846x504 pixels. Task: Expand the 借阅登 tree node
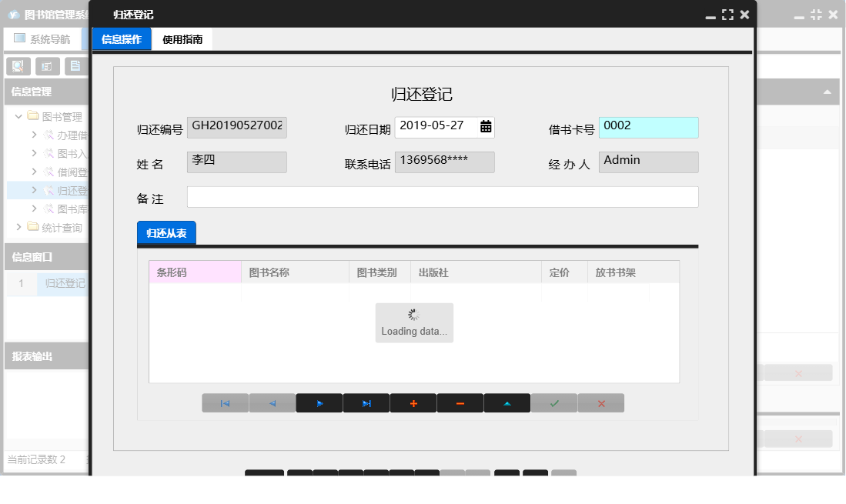[35, 172]
